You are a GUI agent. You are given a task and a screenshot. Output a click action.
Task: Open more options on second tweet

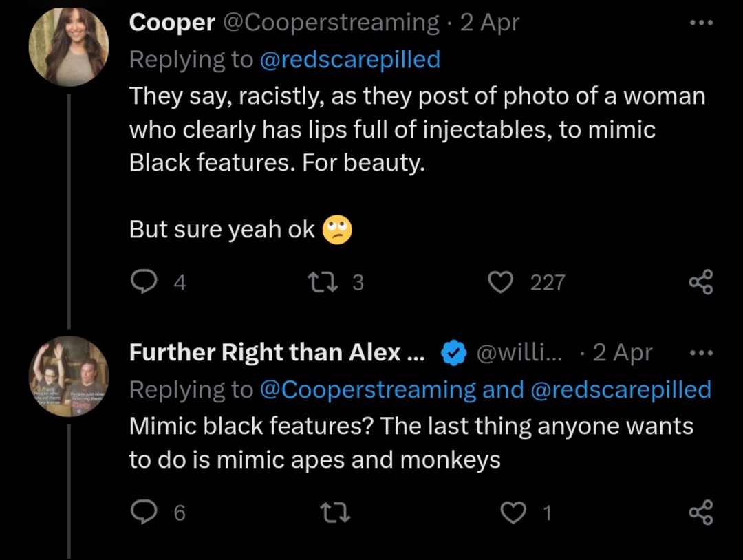point(701,353)
